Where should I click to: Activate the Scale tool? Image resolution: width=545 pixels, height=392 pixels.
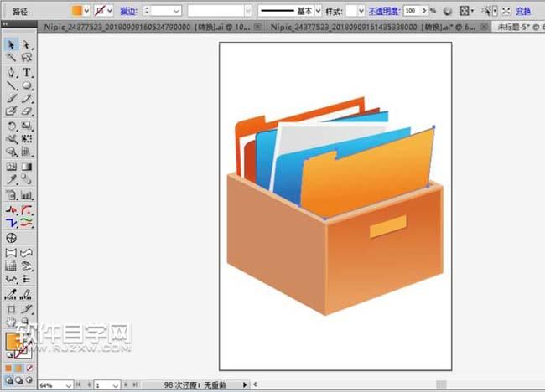tap(27, 126)
